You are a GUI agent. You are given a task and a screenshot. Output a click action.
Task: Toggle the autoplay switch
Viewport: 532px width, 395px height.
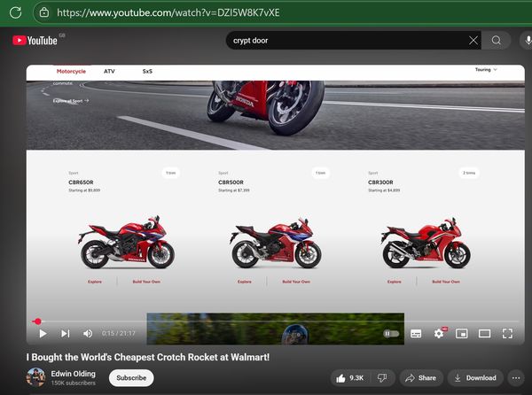coord(391,334)
